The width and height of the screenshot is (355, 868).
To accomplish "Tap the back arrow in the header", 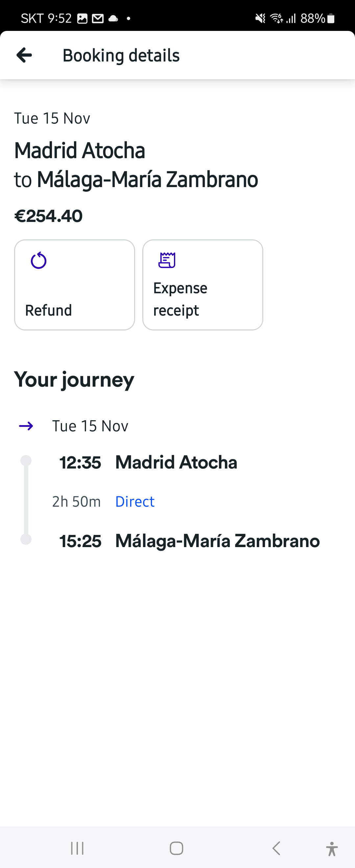I will tap(24, 55).
